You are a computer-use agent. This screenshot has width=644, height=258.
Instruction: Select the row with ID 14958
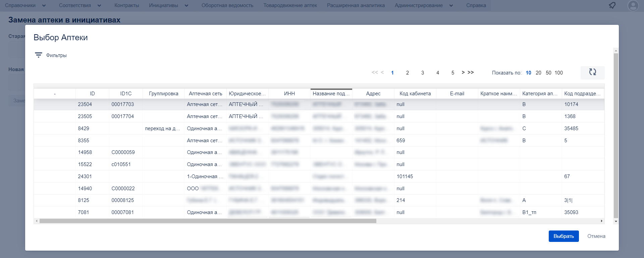319,152
